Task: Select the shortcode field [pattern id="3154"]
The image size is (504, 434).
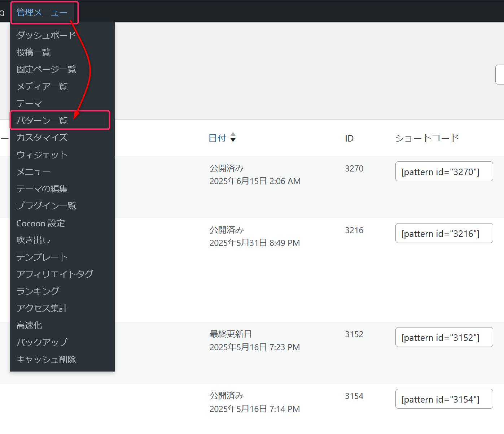Action: pyautogui.click(x=444, y=399)
